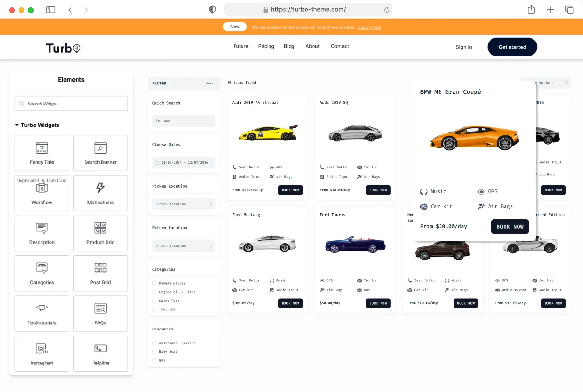Open the Pickup Location dropdown
Screen dimensions: 583x392
point(184,204)
